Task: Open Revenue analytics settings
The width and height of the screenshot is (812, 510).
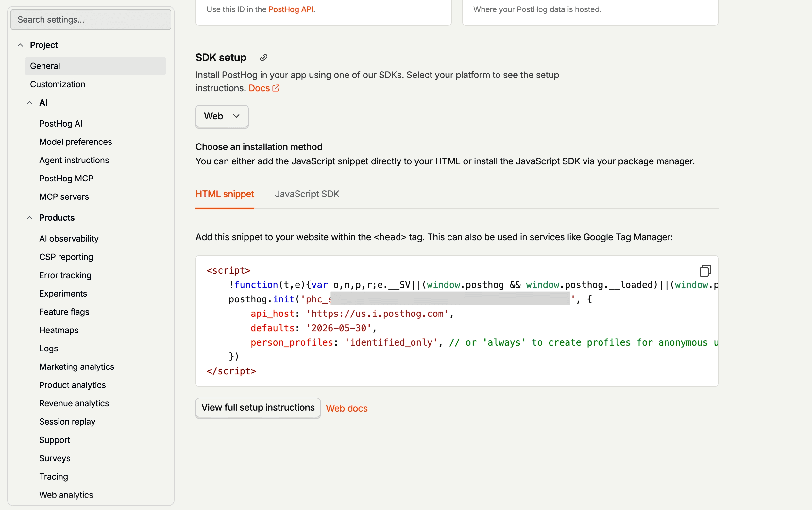Action: tap(100, 403)
